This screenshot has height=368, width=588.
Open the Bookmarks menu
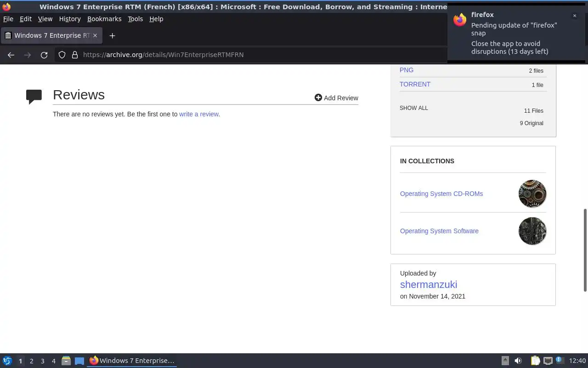(104, 19)
